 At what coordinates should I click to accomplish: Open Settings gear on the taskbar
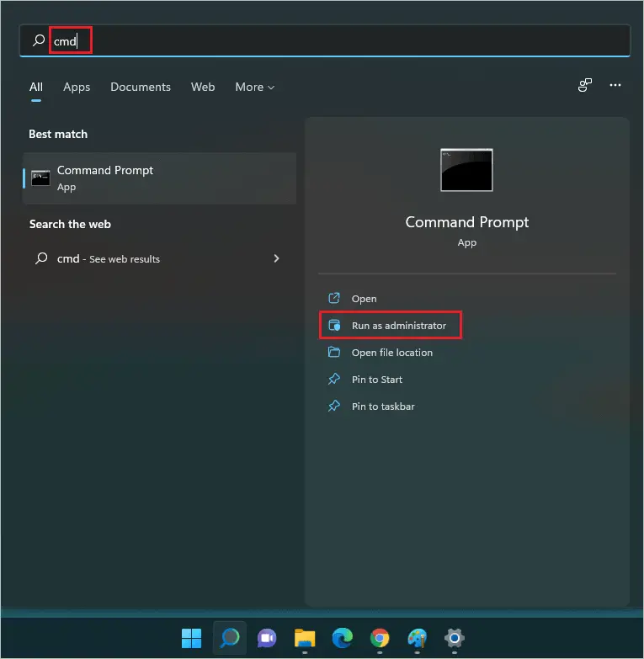click(x=455, y=638)
